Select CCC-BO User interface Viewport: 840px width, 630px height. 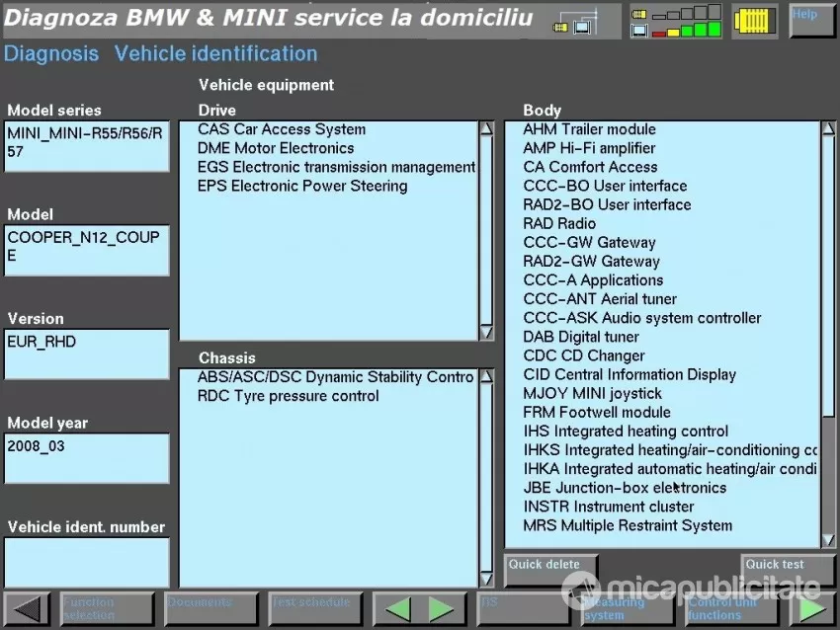tap(605, 186)
